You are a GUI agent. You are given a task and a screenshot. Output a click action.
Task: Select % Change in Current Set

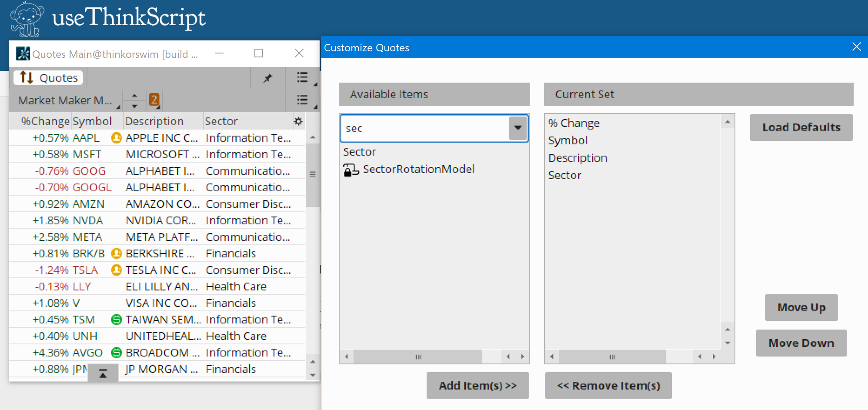click(574, 123)
